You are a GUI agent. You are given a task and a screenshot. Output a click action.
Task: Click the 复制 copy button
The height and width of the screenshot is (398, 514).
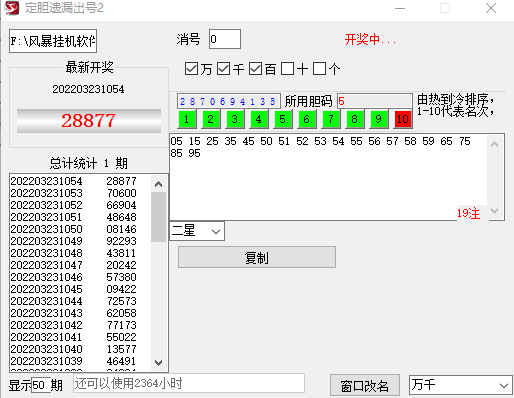[x=257, y=257]
